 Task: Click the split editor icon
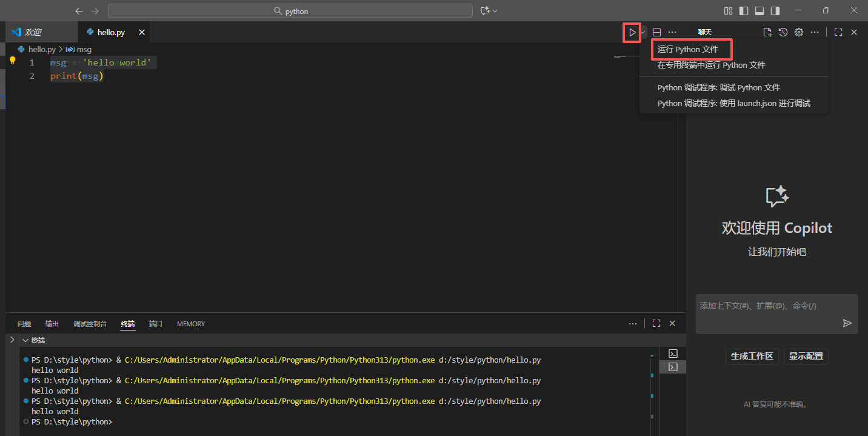pos(656,32)
